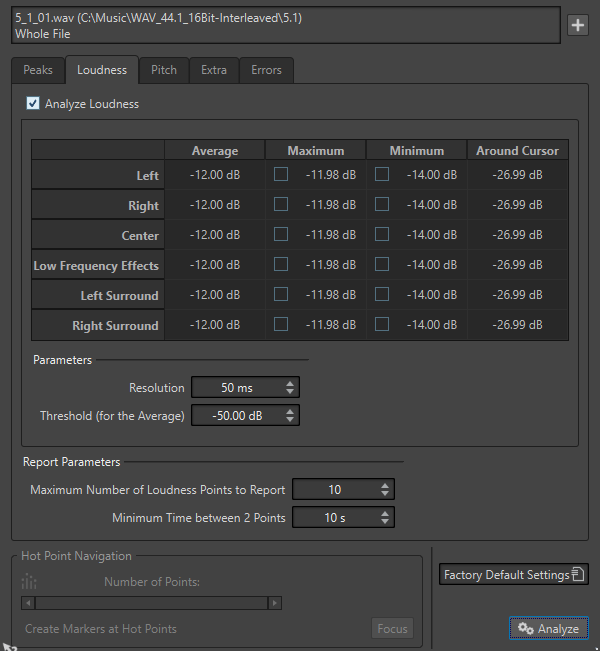Click the Analyze button with gears icon
This screenshot has height=651, width=600.
(x=548, y=629)
